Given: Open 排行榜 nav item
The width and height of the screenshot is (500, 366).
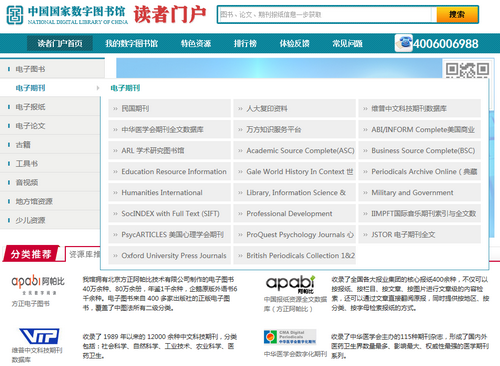Looking at the screenshot, I should point(245,43).
